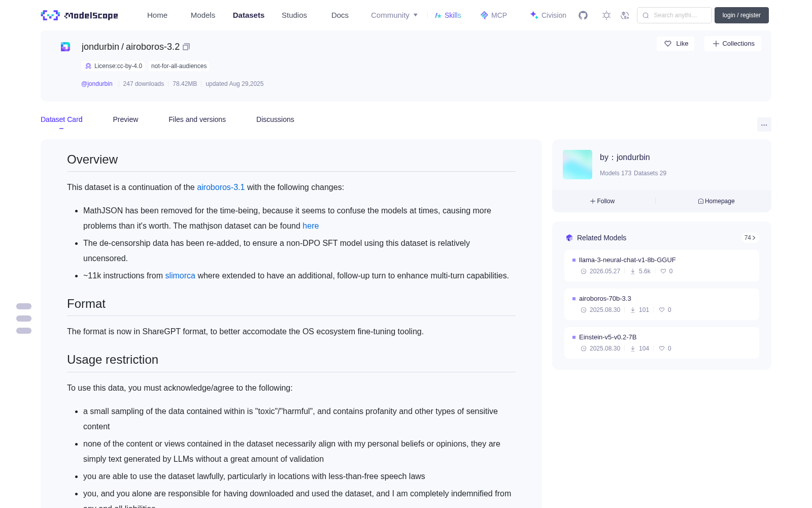Open the airoboros-70b-3.3 model card
Screen dimensions: 812x508
tap(662, 304)
